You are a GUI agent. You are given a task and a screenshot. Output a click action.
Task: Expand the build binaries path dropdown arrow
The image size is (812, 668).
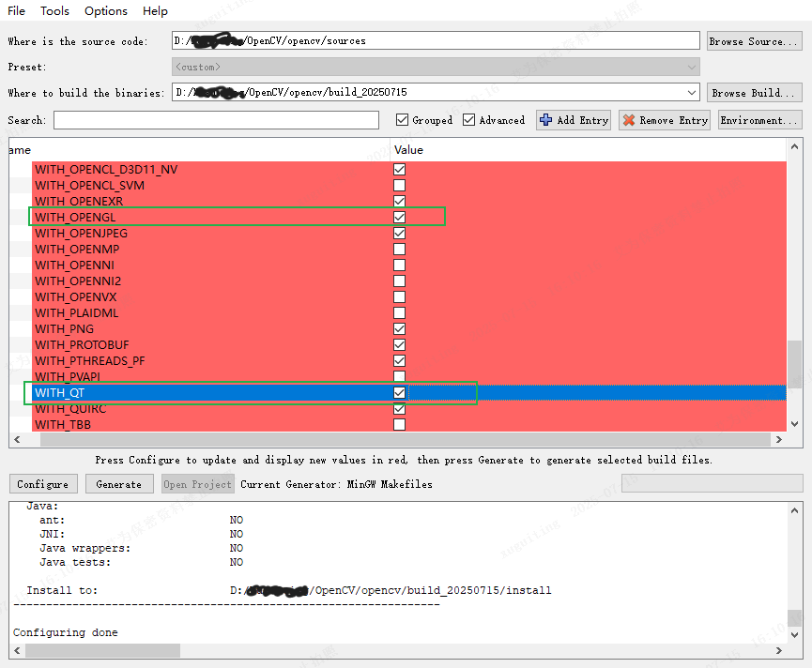[x=691, y=93]
